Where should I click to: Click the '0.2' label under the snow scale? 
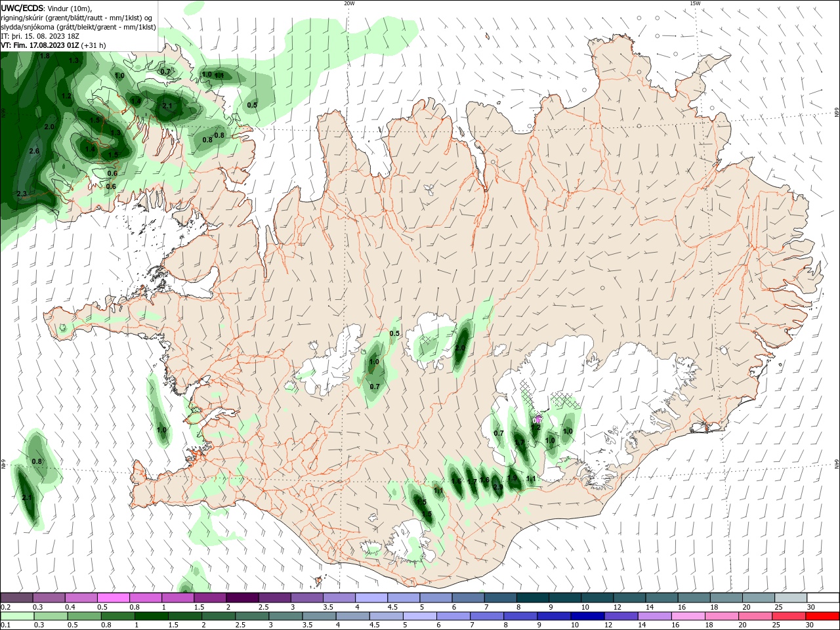pyautogui.click(x=5, y=607)
